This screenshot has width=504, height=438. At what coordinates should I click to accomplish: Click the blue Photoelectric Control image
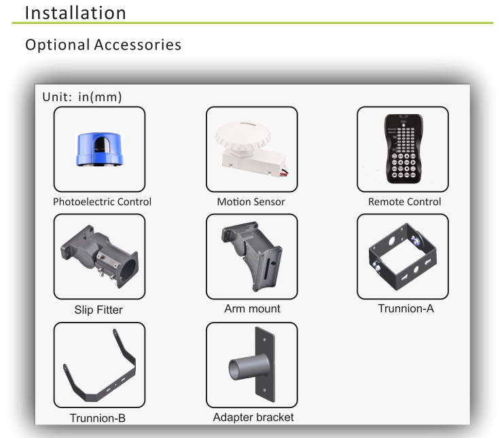tap(99, 149)
